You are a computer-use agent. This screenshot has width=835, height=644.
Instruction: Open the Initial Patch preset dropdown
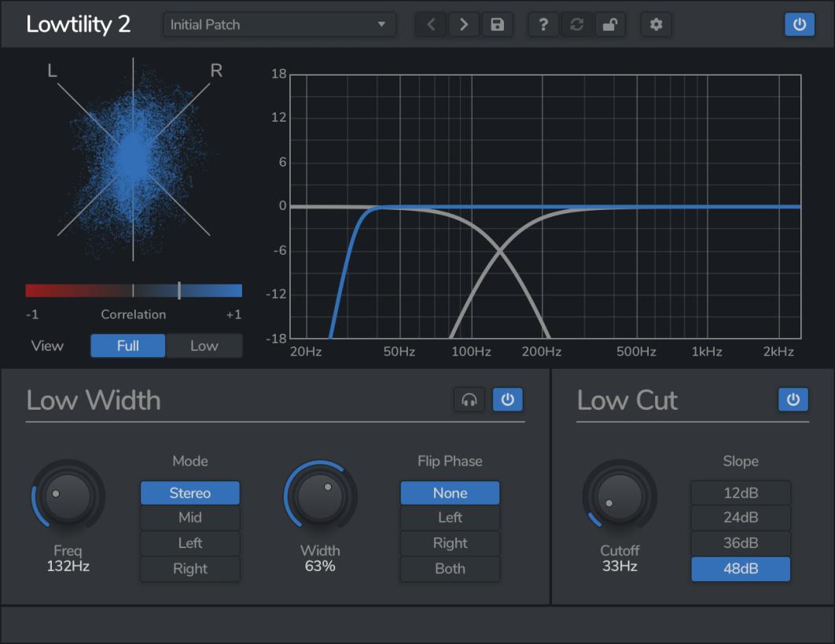(x=279, y=24)
